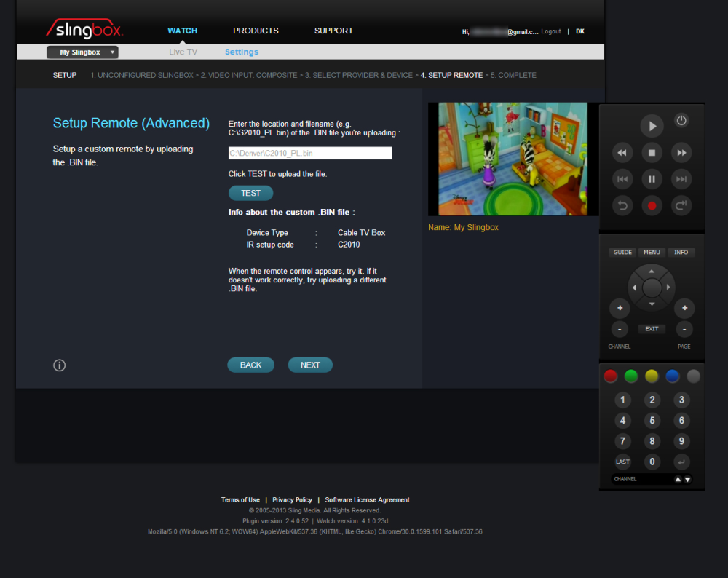Switch to the Live TV tab
This screenshot has width=728, height=578.
[x=183, y=52]
